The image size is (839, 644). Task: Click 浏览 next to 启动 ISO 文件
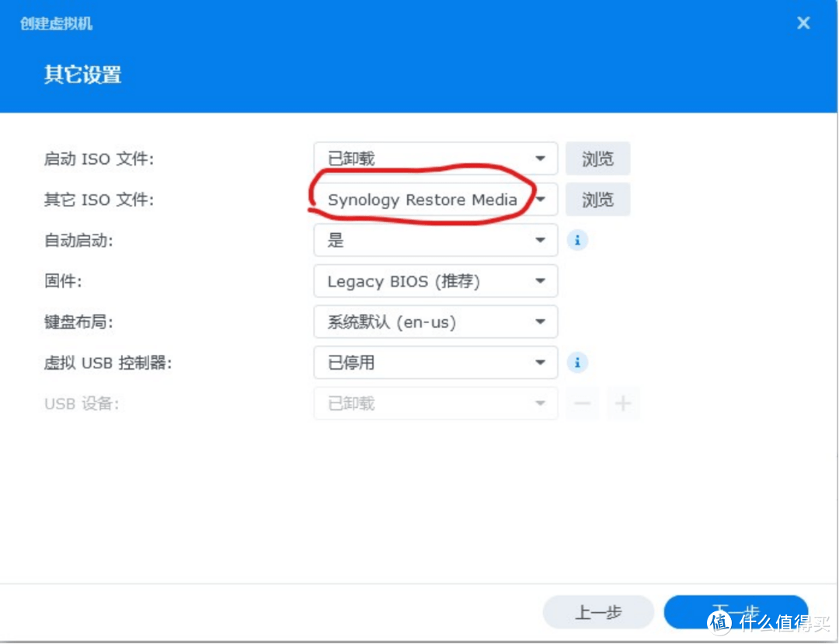[x=597, y=158]
